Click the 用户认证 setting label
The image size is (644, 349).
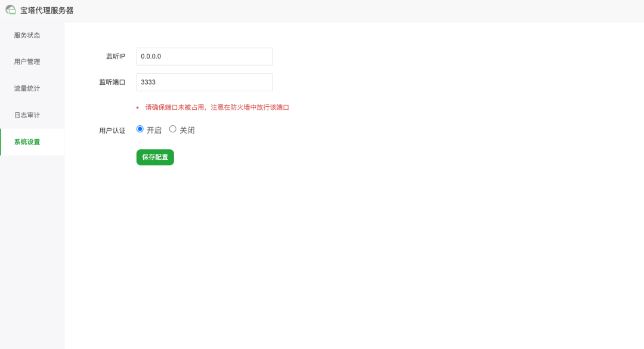point(112,131)
